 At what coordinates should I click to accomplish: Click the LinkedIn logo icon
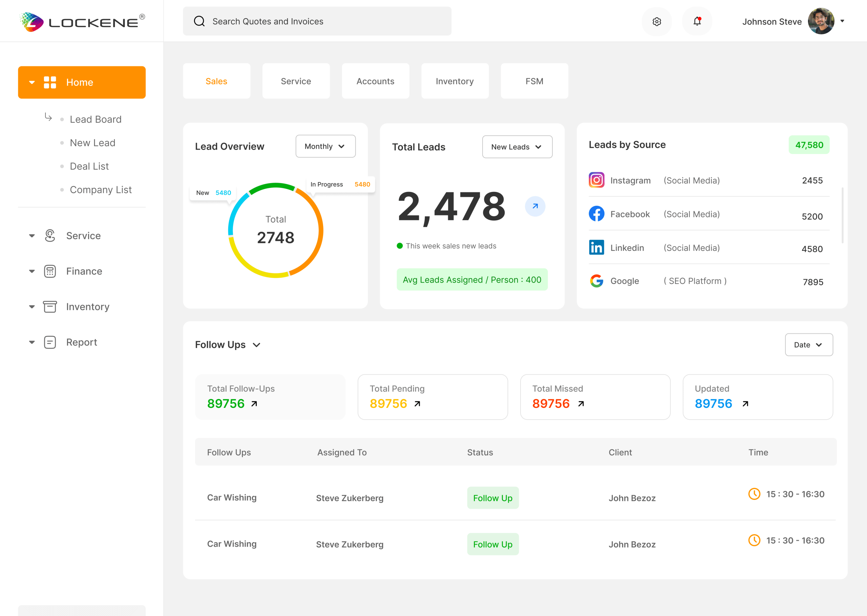(596, 248)
